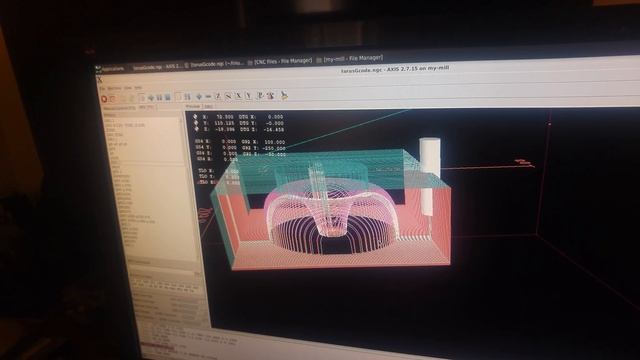Zoom in the preview plot

pos(199,97)
